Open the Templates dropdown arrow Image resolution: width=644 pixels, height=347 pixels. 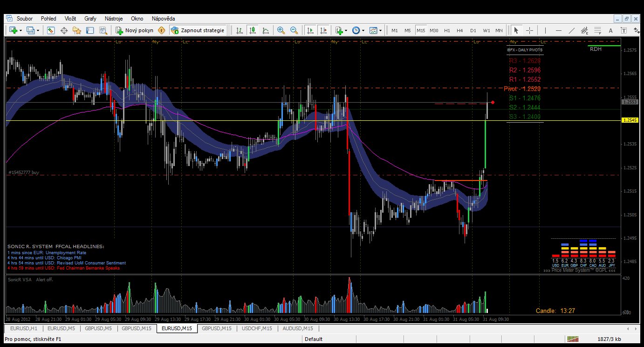pos(381,30)
